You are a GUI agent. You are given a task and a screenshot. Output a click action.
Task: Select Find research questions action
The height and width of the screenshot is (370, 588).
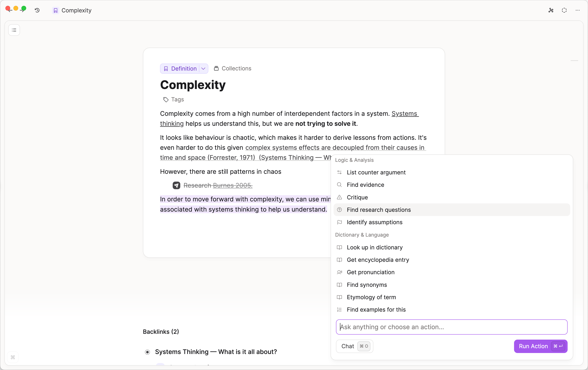pos(379,210)
